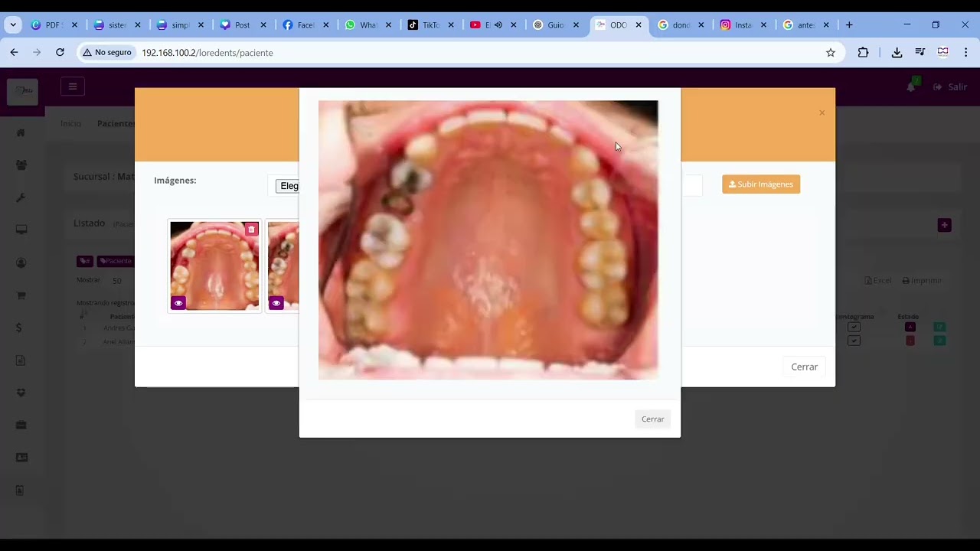View the first thumbnail using its eye icon
980x551 pixels.
(178, 303)
